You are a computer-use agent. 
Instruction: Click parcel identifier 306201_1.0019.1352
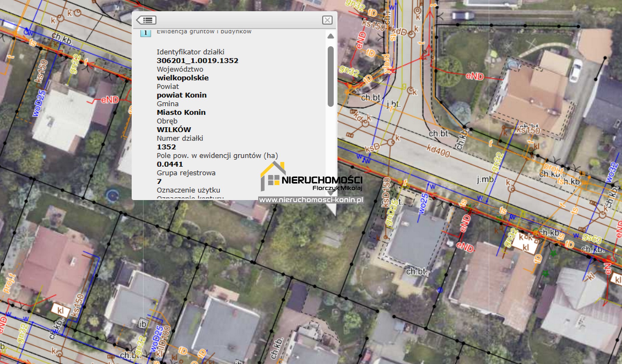tap(197, 61)
